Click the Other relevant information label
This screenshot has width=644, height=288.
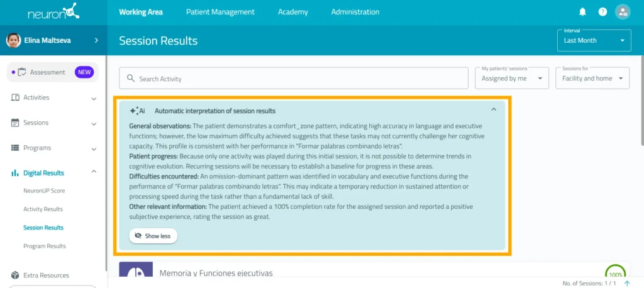coord(169,207)
